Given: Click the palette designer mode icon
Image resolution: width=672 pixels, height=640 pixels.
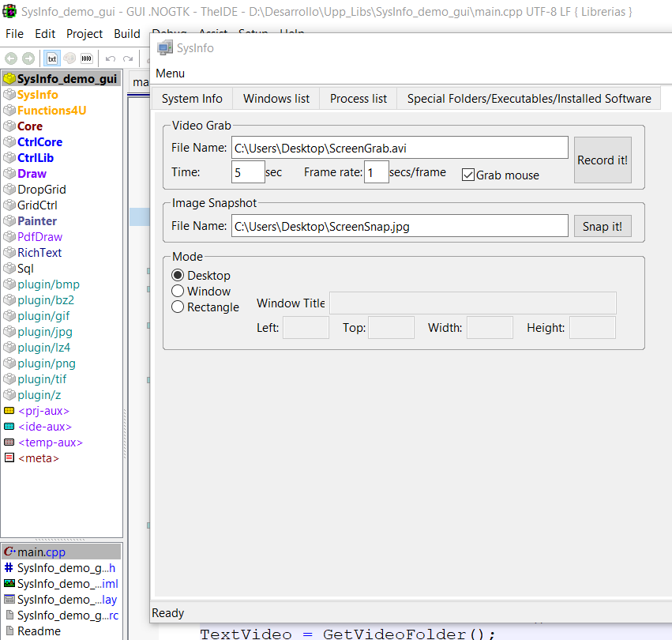Looking at the screenshot, I should 69,58.
